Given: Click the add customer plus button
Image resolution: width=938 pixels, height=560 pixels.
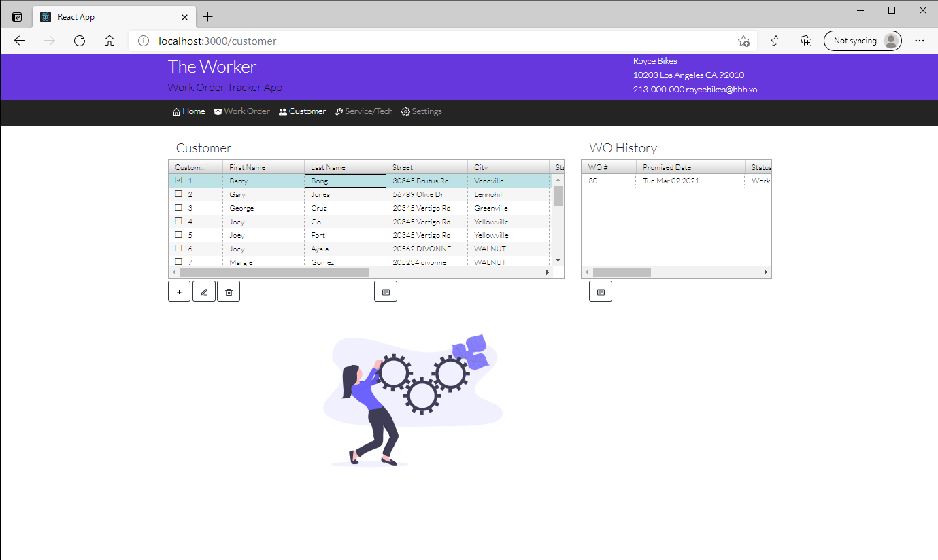Looking at the screenshot, I should click(179, 292).
